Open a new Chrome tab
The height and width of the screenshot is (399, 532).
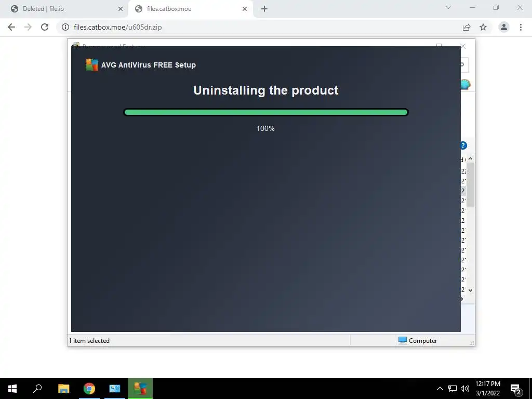(x=264, y=9)
